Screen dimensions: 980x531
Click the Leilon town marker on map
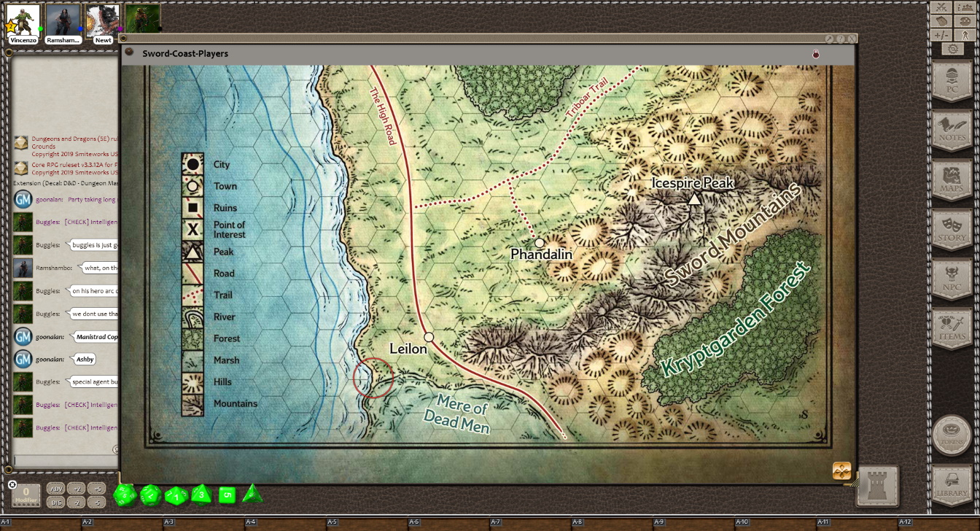tap(429, 337)
